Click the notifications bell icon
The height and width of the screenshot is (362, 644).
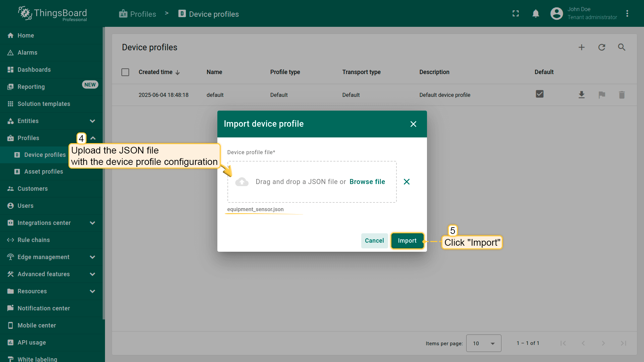point(536,14)
